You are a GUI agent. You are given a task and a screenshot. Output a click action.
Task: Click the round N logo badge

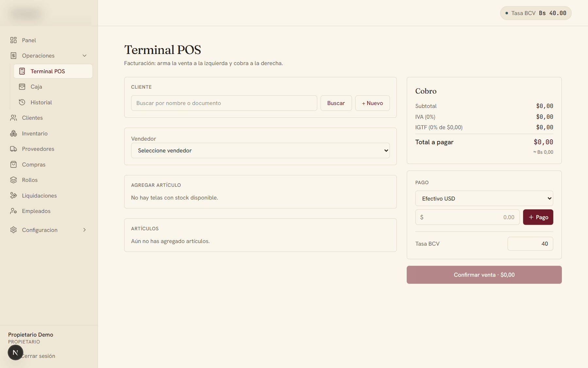click(15, 353)
